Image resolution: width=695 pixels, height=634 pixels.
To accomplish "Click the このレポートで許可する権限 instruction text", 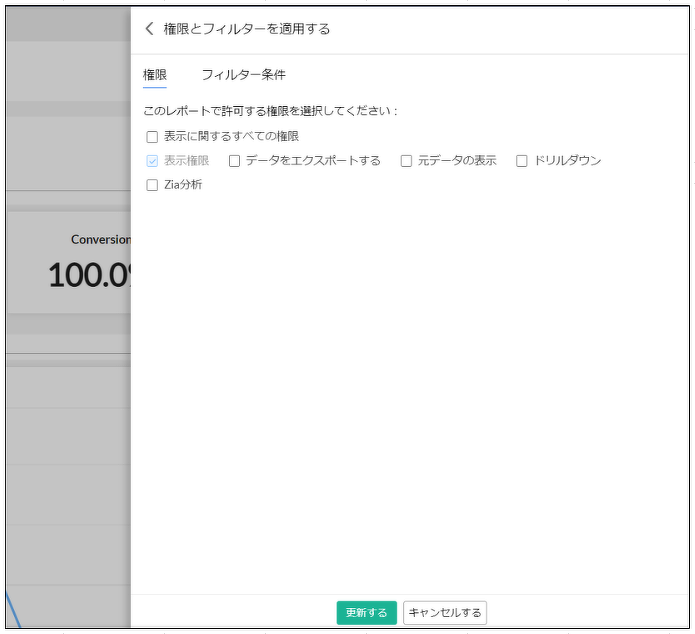I will click(270, 111).
